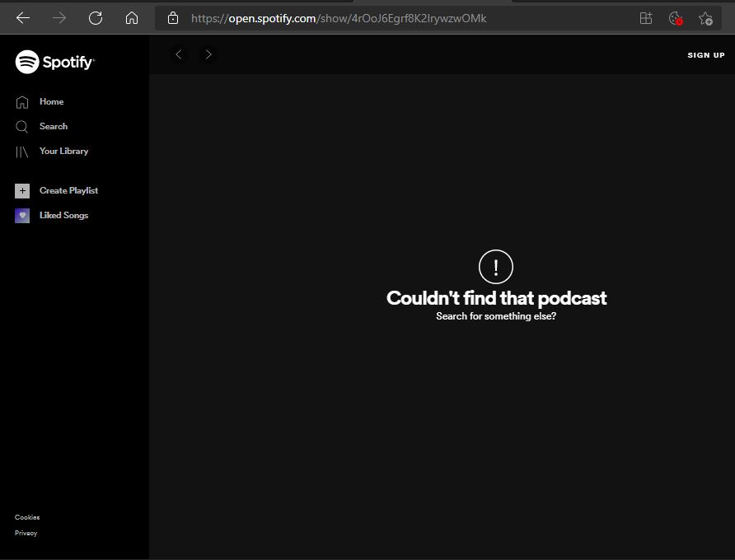Image resolution: width=735 pixels, height=560 pixels.
Task: Open the cookie blocker icon with red badge
Action: (676, 18)
